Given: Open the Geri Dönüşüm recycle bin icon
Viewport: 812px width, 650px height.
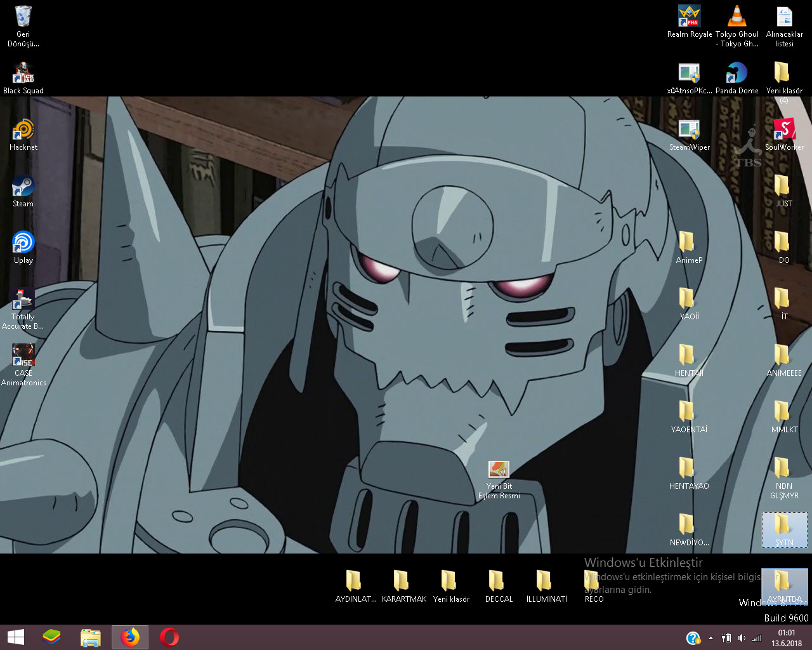Looking at the screenshot, I should pyautogui.click(x=23, y=25).
